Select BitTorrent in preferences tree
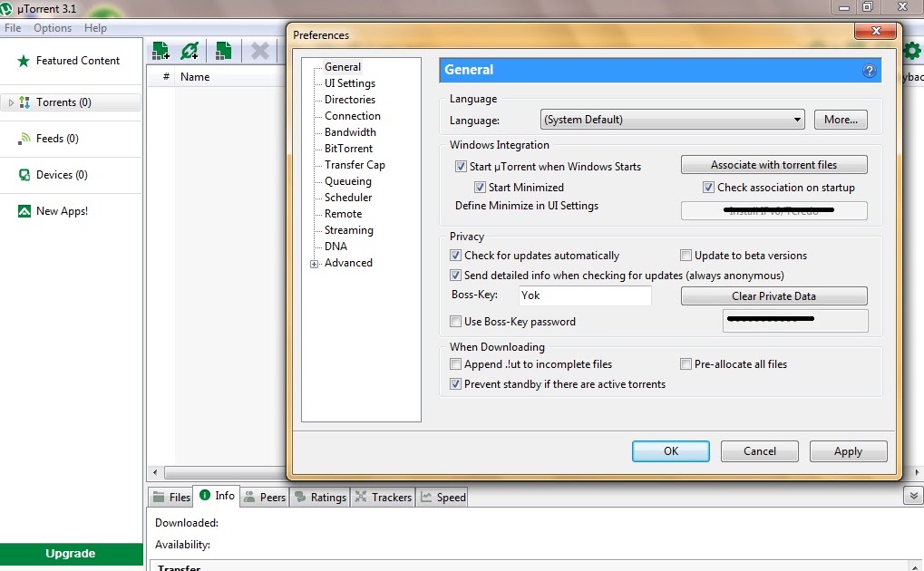 pyautogui.click(x=348, y=149)
